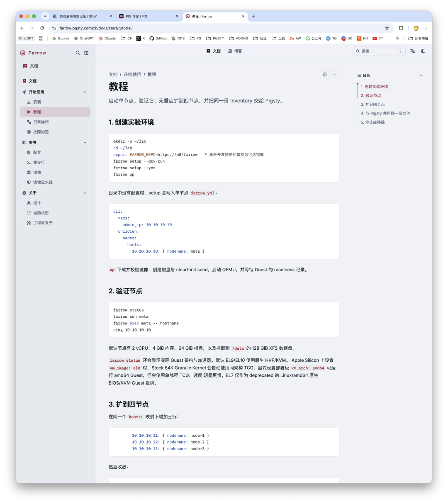Open the X bookmark
The image size is (448, 504).
141,39
